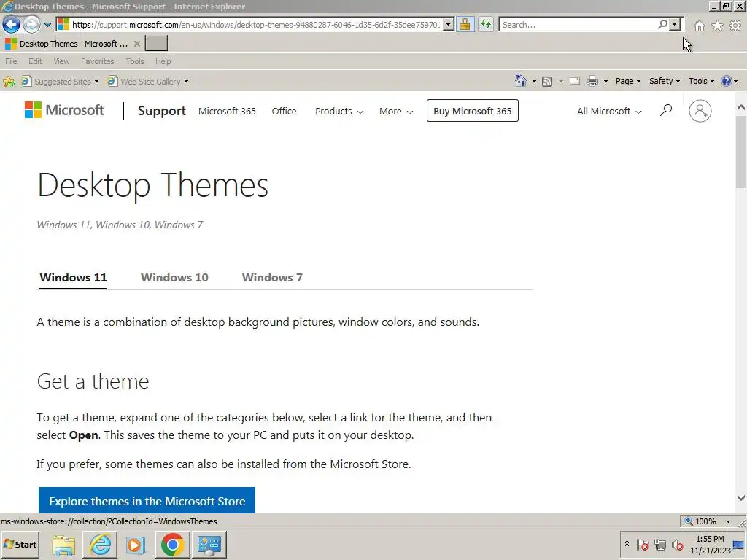747x560 pixels.
Task: Open the Tools menu in menu bar
Action: tap(135, 61)
